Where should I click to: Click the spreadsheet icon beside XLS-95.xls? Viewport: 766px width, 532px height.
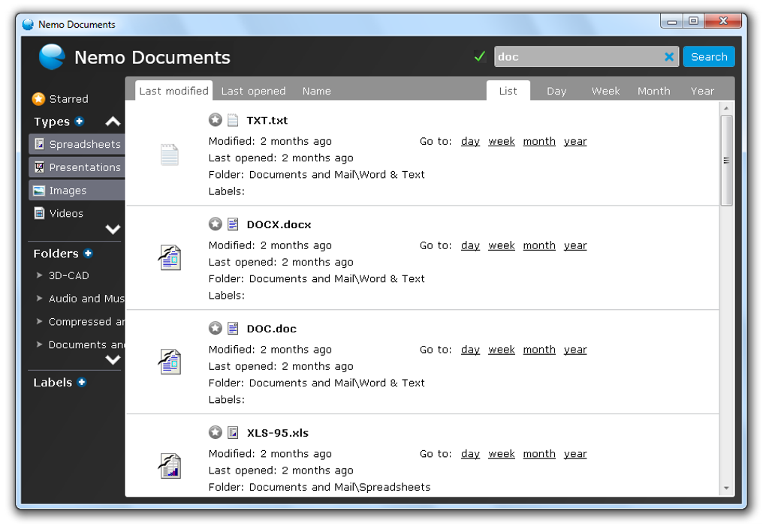click(x=233, y=432)
